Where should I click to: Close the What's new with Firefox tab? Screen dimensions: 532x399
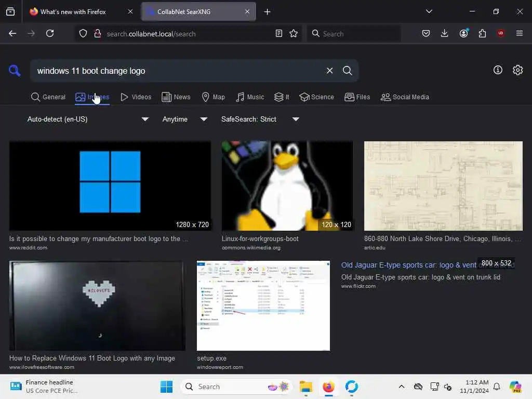[x=130, y=11]
